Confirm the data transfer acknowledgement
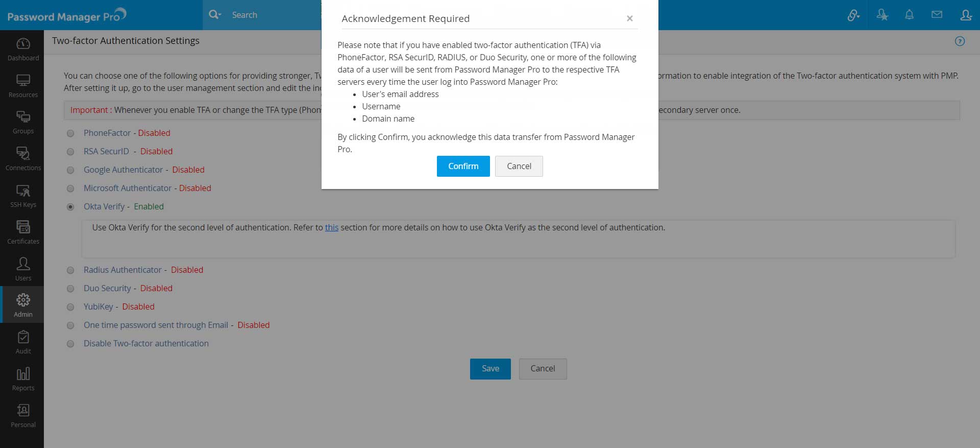Image resolution: width=980 pixels, height=448 pixels. (463, 166)
